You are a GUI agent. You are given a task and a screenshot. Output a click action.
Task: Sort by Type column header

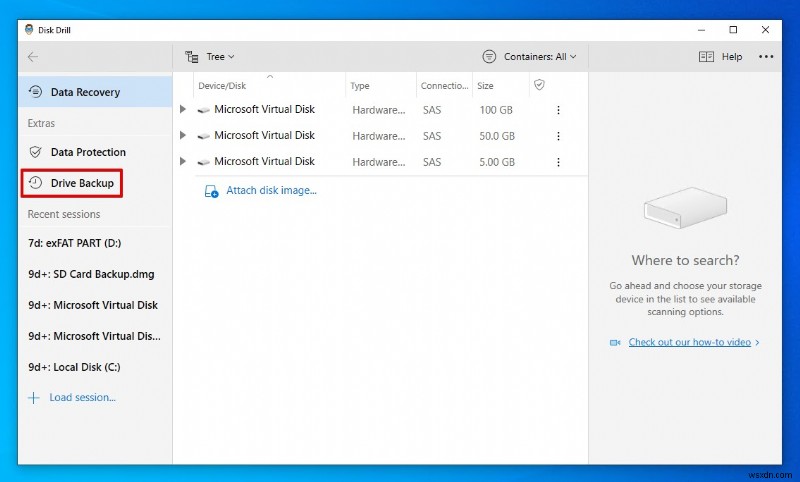(381, 86)
